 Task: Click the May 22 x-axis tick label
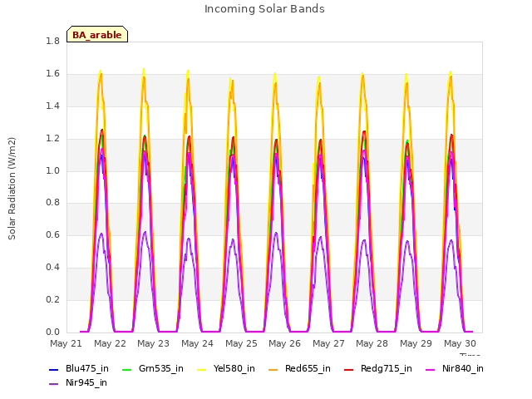pyautogui.click(x=110, y=343)
